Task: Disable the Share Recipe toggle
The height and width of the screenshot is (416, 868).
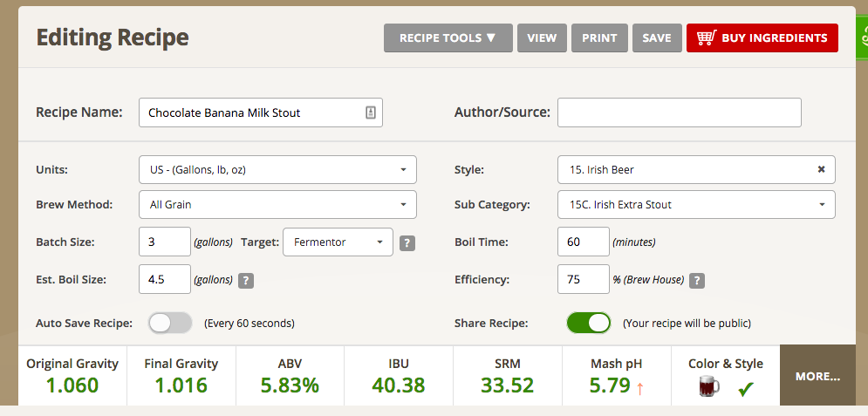Action: pos(588,323)
